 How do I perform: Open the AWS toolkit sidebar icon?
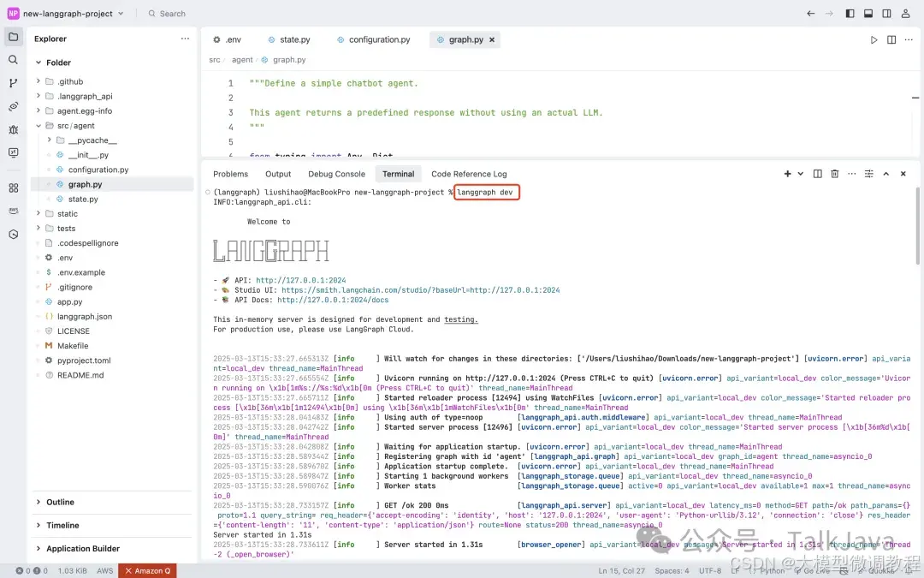click(x=13, y=211)
